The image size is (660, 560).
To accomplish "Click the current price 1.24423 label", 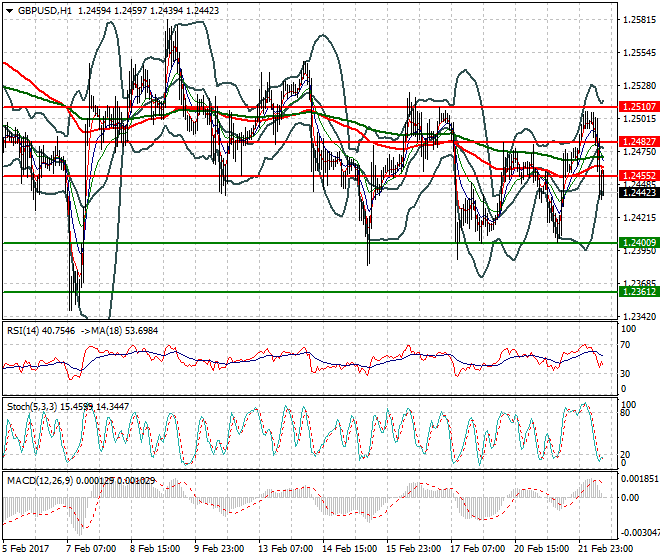I will pyautogui.click(x=638, y=193).
